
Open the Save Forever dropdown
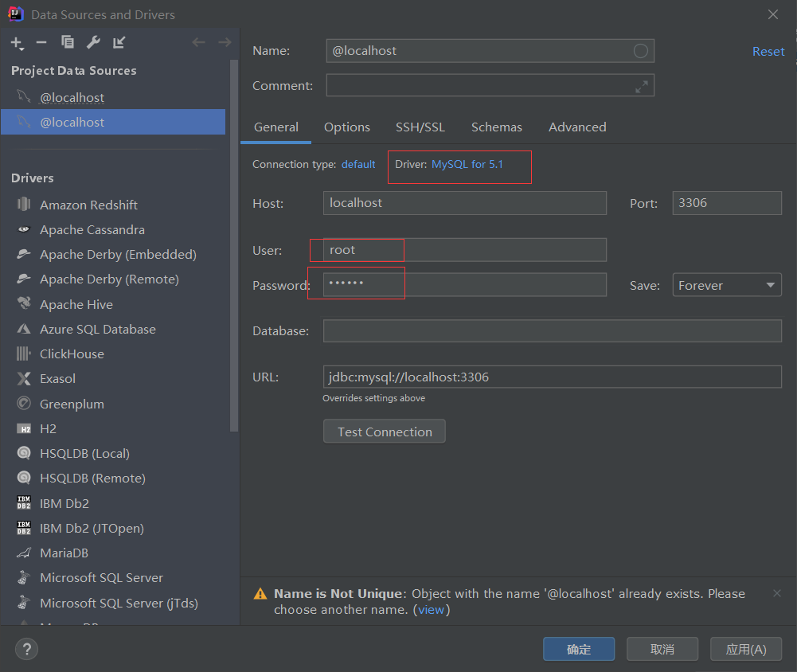coord(727,285)
